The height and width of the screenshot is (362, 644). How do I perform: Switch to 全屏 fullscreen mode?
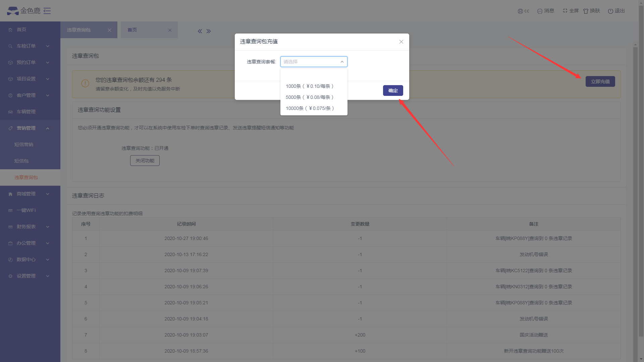[571, 11]
